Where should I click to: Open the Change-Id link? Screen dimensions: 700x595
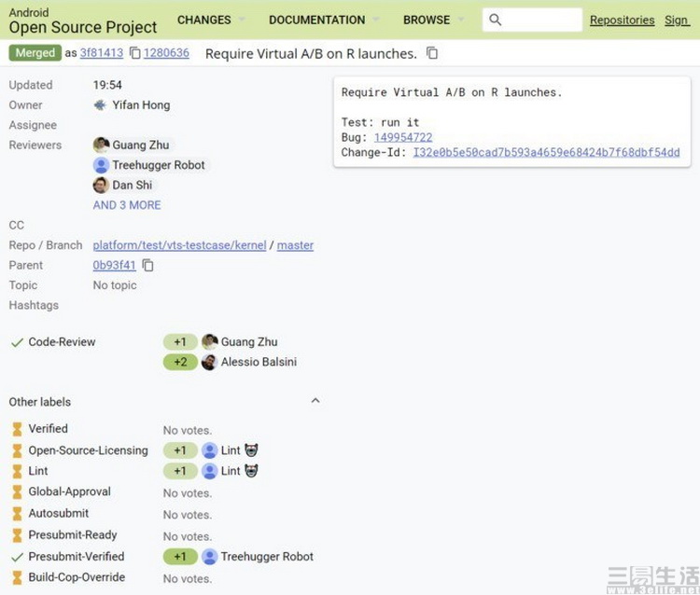pos(546,153)
